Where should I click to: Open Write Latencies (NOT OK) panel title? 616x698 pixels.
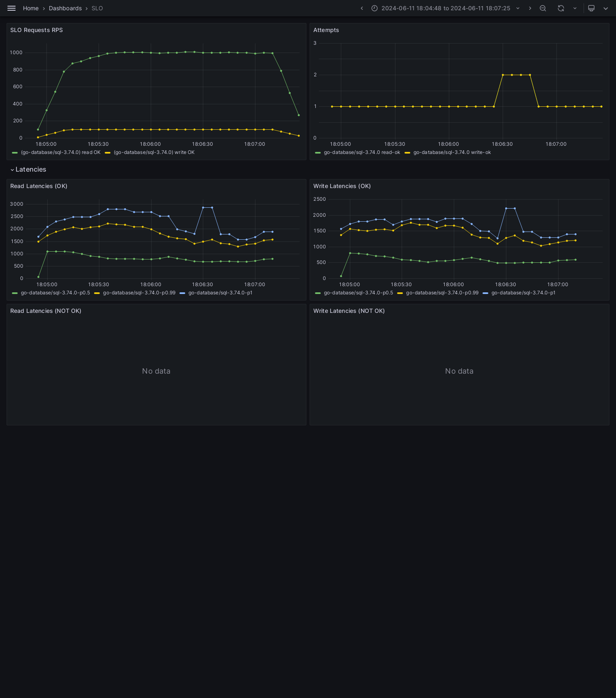(349, 311)
